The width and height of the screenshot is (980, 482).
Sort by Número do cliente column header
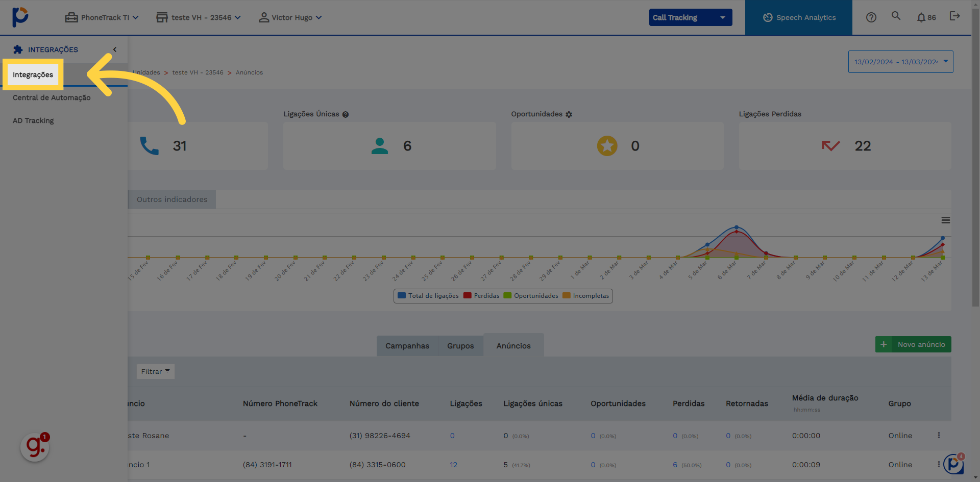[x=384, y=403]
